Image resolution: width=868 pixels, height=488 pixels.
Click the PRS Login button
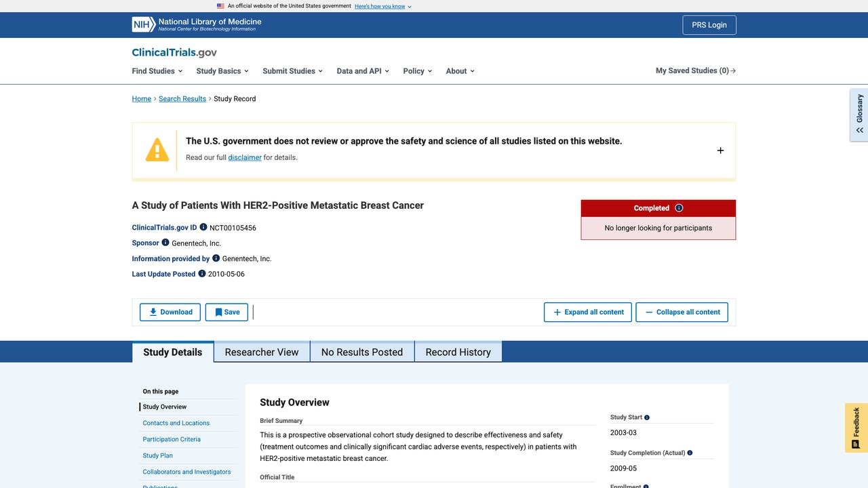(x=709, y=25)
